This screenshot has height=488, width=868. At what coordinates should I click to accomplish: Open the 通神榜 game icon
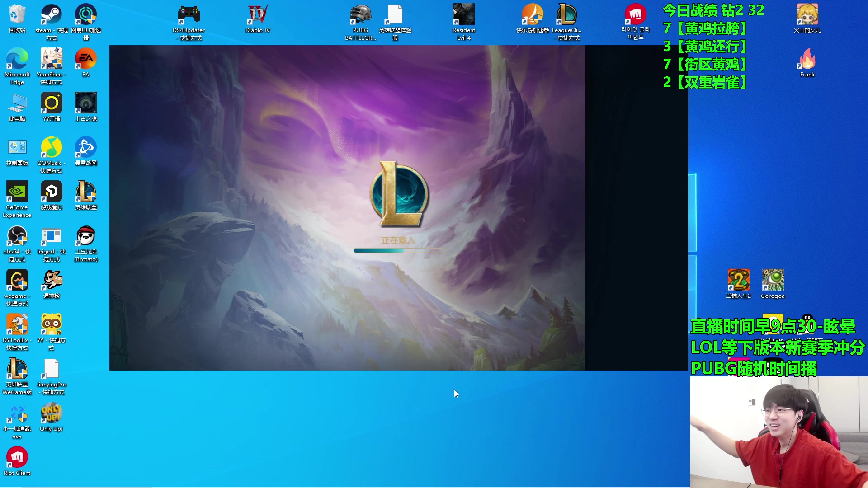(52, 284)
